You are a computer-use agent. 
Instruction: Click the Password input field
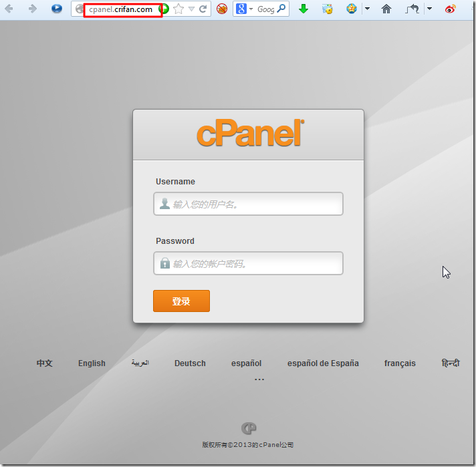pos(248,263)
